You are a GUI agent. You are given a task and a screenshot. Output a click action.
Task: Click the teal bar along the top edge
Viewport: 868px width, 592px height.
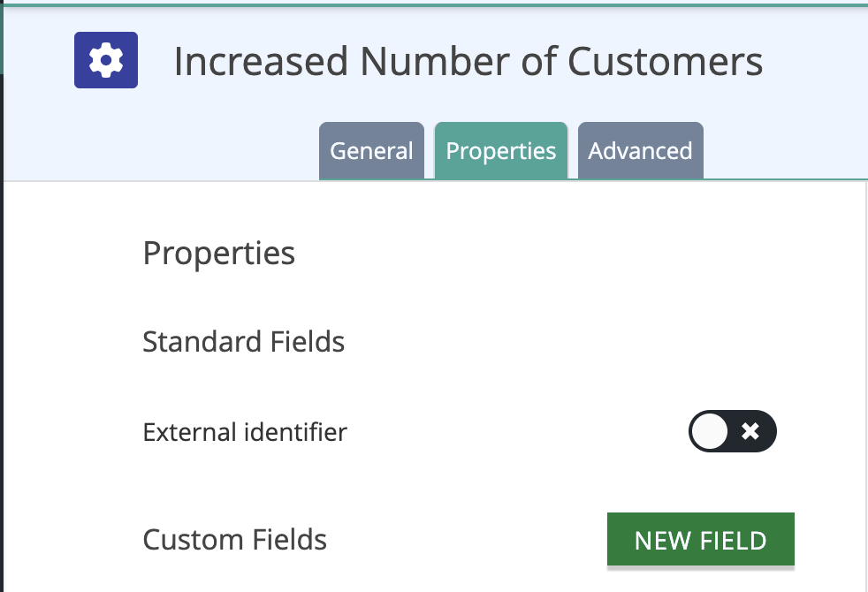pos(434,5)
